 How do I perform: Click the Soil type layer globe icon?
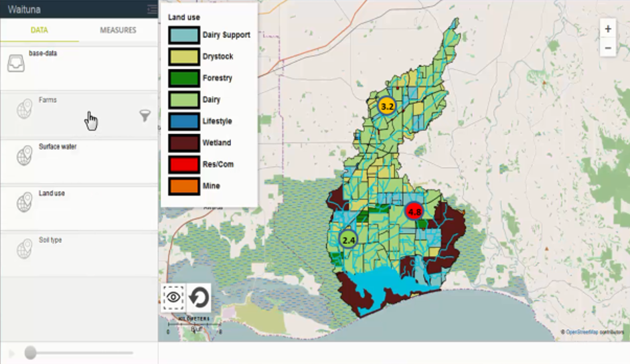point(24,248)
